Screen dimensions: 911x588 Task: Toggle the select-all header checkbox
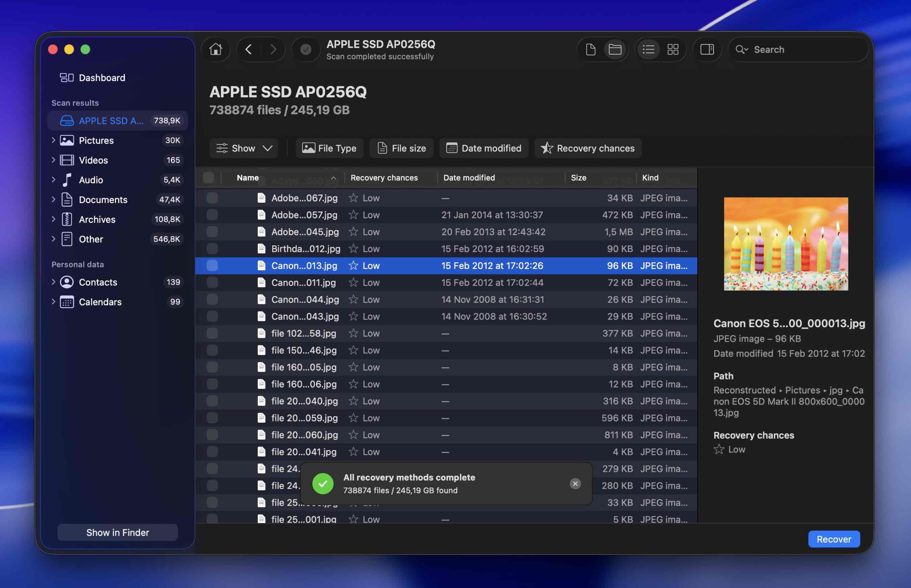point(208,178)
